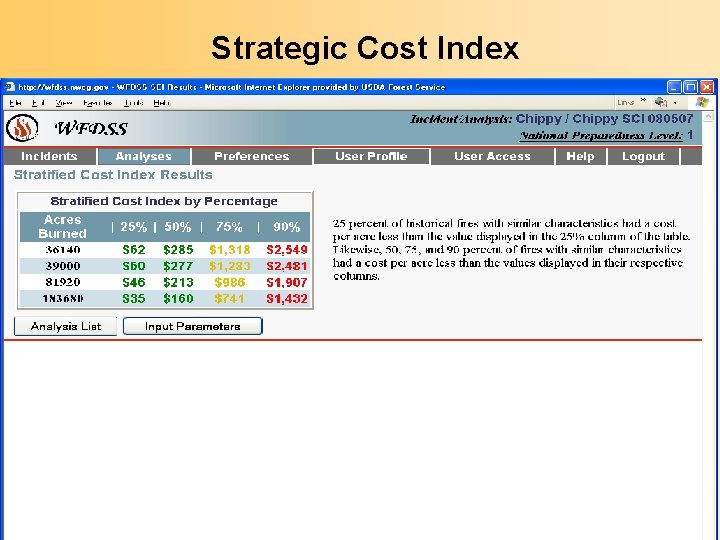Click the $1,907 value
The image size is (720, 540).
point(287,282)
